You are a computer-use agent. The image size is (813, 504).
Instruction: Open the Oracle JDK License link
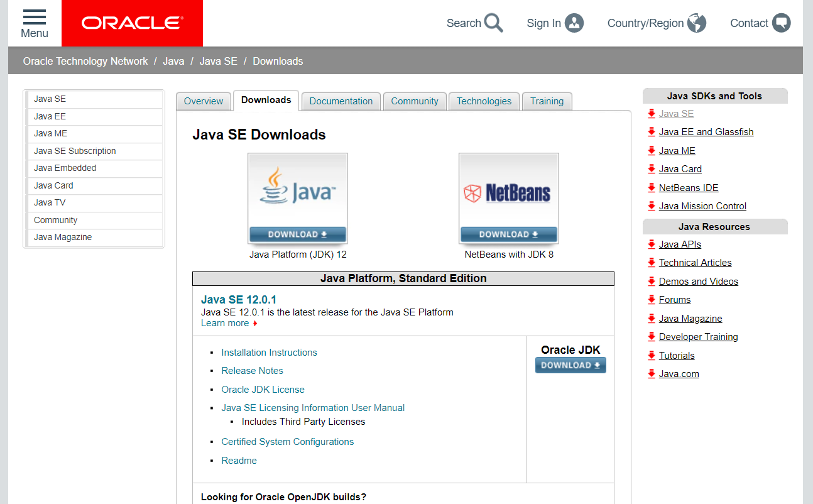pyautogui.click(x=263, y=390)
